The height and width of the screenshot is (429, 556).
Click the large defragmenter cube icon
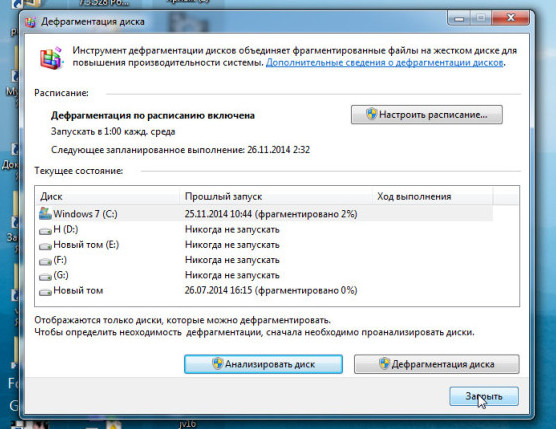(51, 58)
